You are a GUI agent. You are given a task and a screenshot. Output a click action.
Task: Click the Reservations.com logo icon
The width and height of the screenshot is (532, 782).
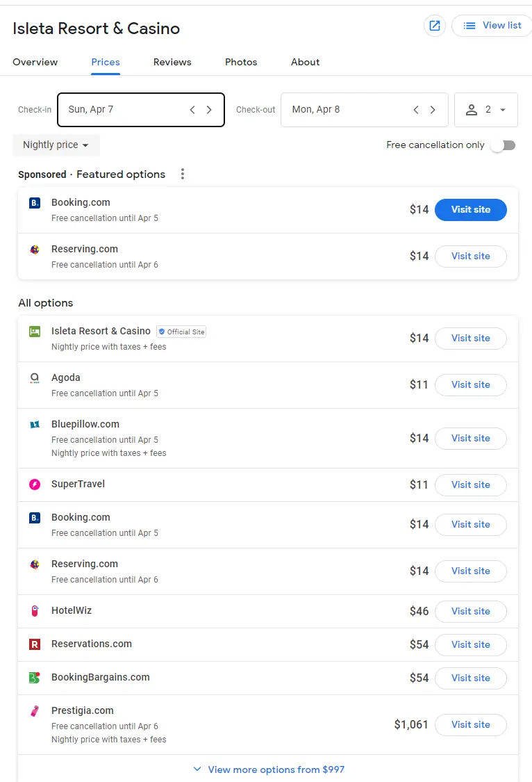point(35,644)
